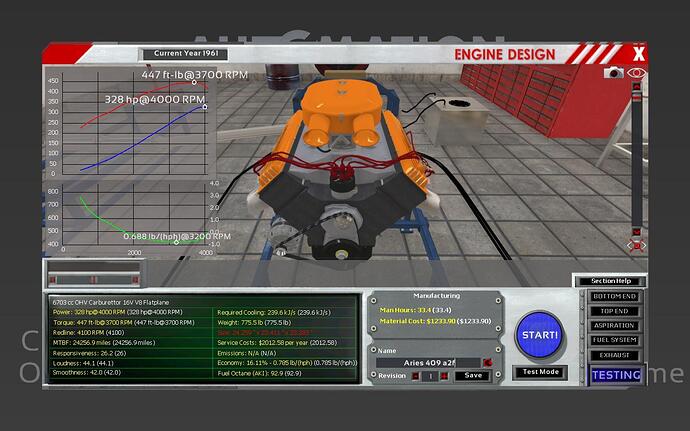Image resolution: width=690 pixels, height=431 pixels.
Task: Click the camera screenshot icon
Action: 613,73
